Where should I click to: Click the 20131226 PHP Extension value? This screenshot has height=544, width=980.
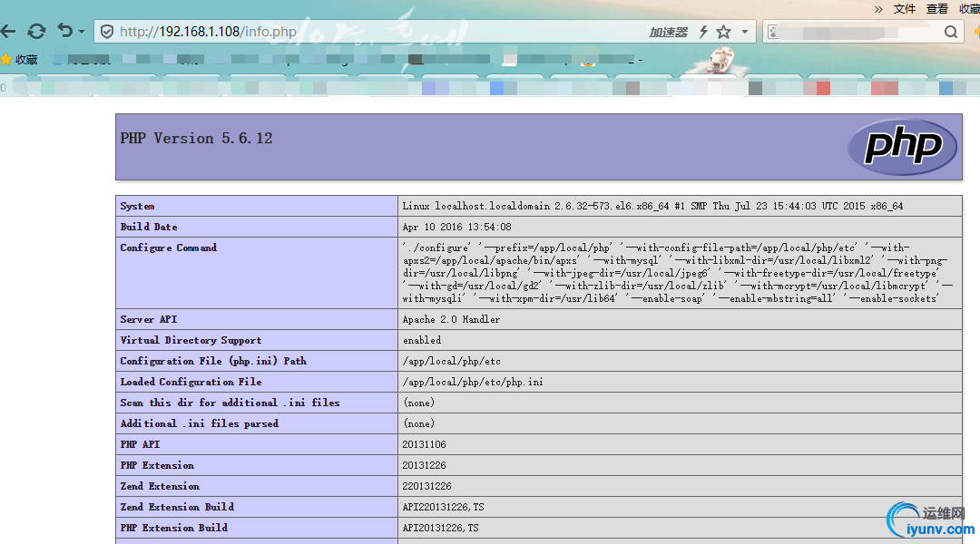(x=425, y=465)
